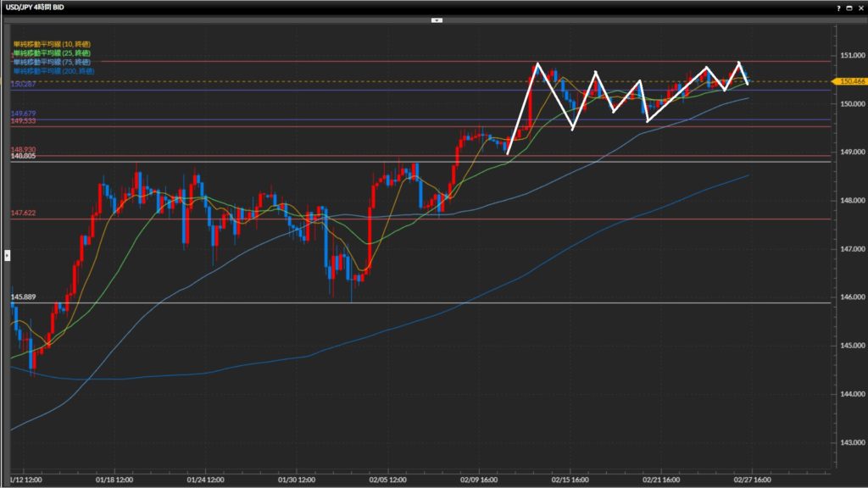This screenshot has height=488, width=868.
Task: Expand the top panel dropdown arrow
Action: [436, 19]
